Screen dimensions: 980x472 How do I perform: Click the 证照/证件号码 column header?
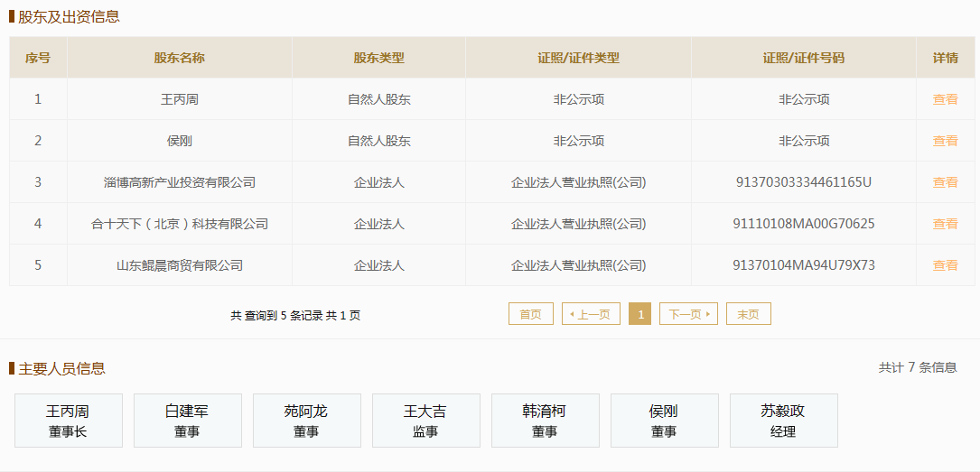(x=804, y=58)
